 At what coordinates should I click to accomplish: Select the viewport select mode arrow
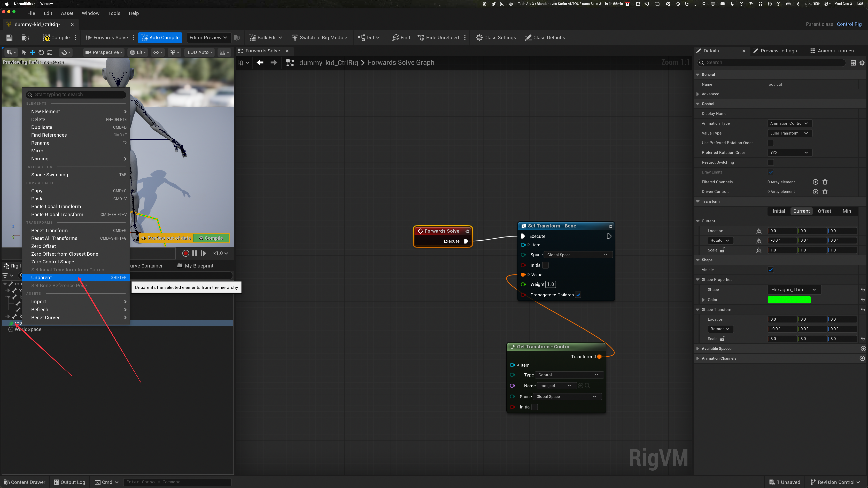[x=24, y=53]
